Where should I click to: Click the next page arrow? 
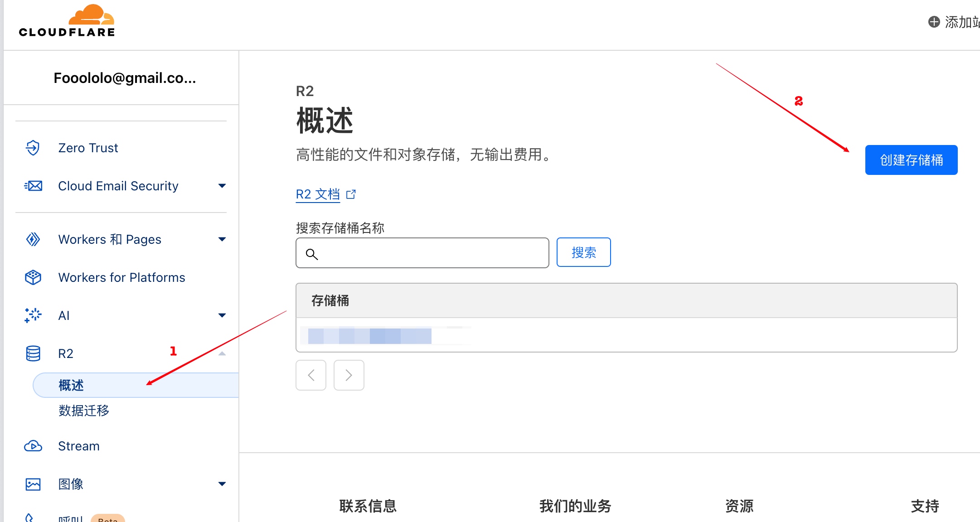348,375
